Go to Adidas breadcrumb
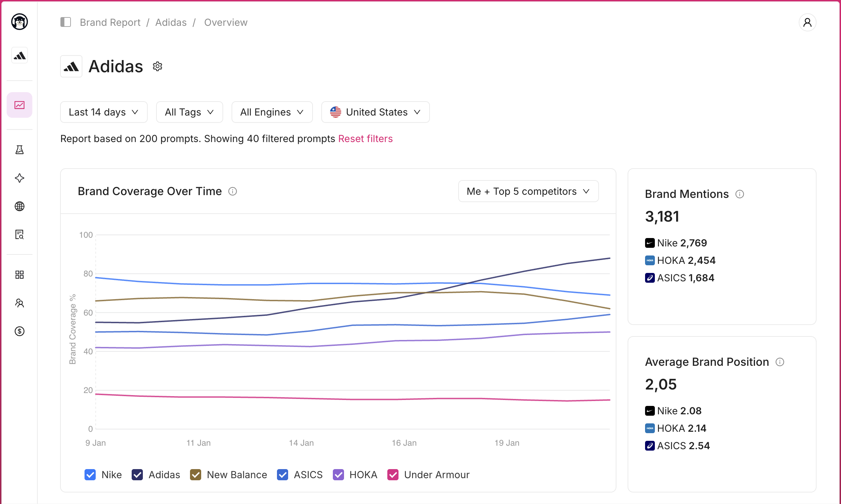This screenshot has height=504, width=841. (171, 22)
